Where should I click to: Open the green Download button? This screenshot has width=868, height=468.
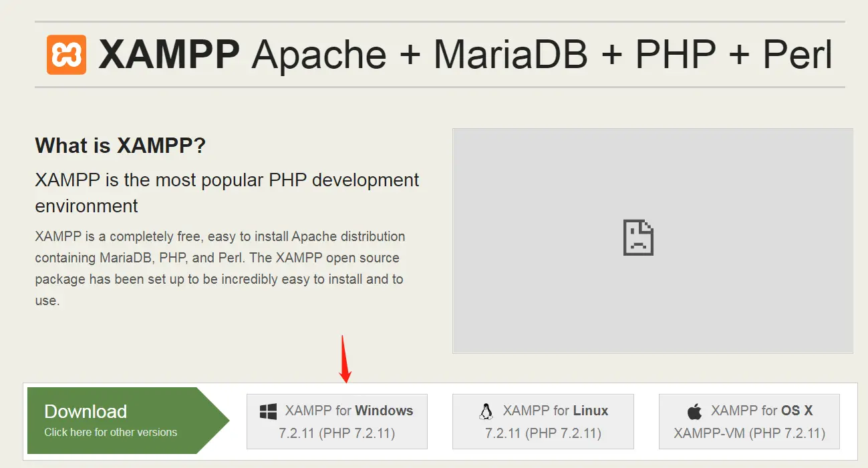pos(128,421)
